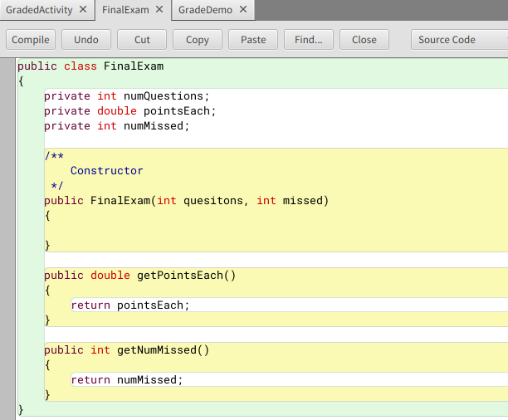Close the GradedActivity tab with its X

pyautogui.click(x=82, y=10)
